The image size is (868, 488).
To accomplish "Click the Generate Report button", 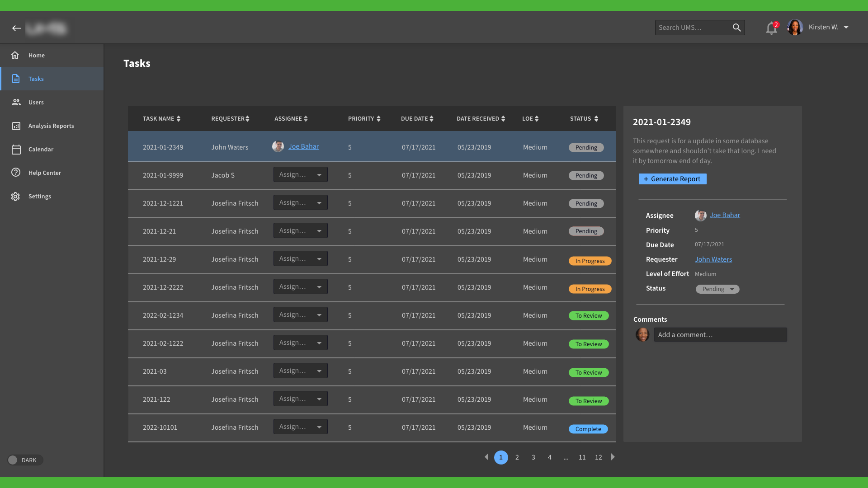I will [672, 179].
